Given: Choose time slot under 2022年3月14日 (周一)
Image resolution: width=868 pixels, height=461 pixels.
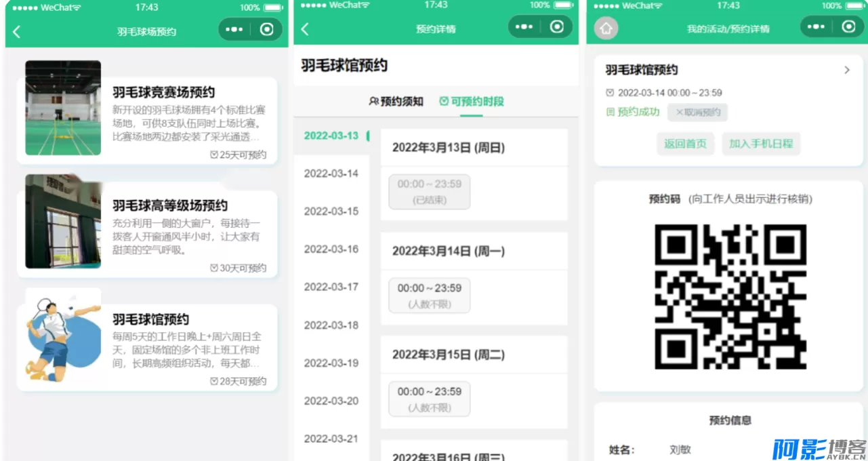Looking at the screenshot, I should (430, 296).
